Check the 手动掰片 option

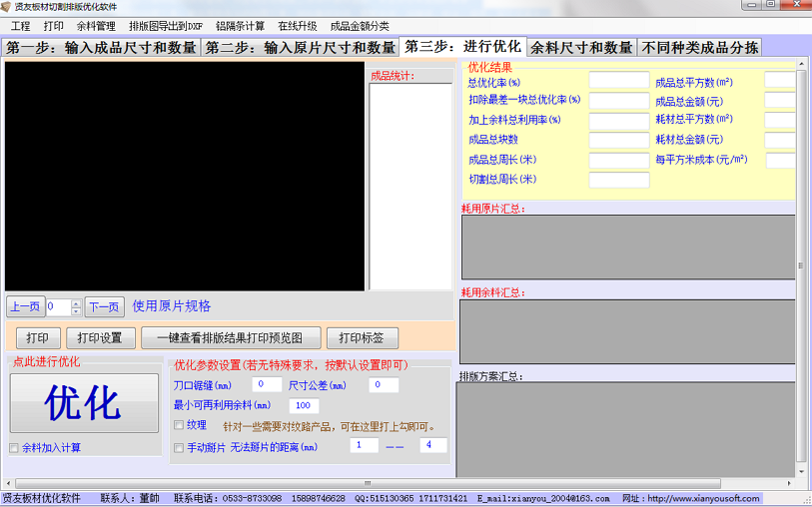(x=179, y=447)
